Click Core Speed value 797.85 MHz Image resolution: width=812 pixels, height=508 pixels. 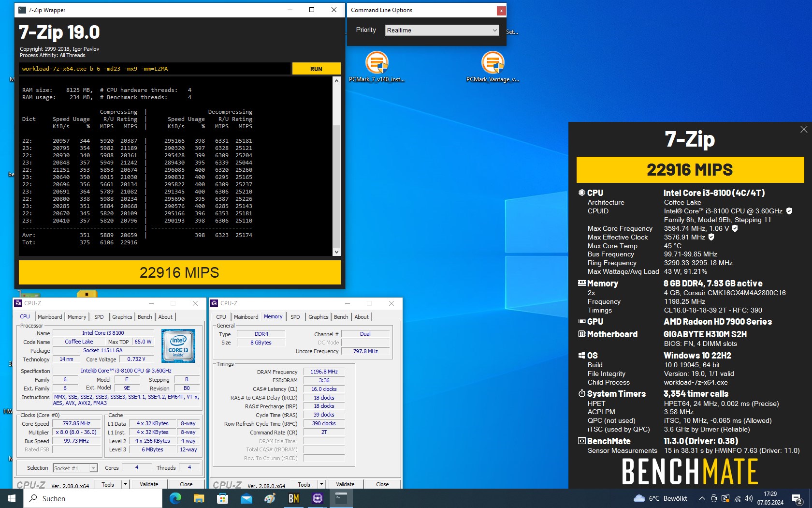click(x=76, y=423)
